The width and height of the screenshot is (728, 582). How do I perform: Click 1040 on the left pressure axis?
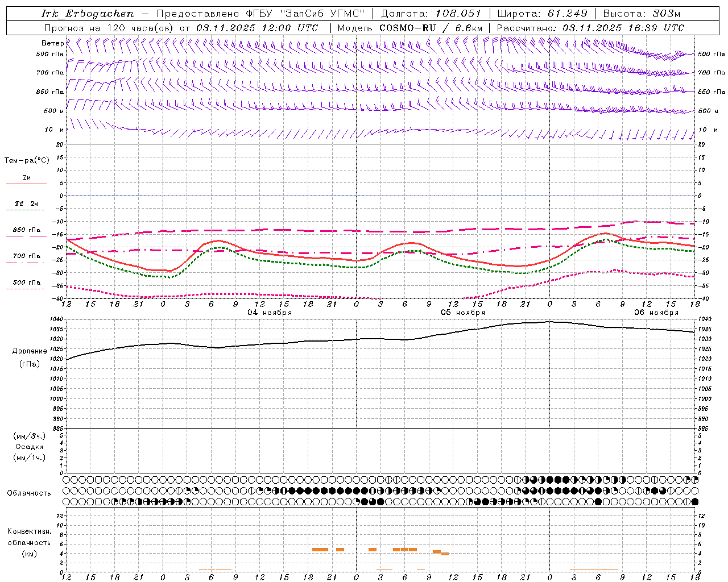click(57, 319)
